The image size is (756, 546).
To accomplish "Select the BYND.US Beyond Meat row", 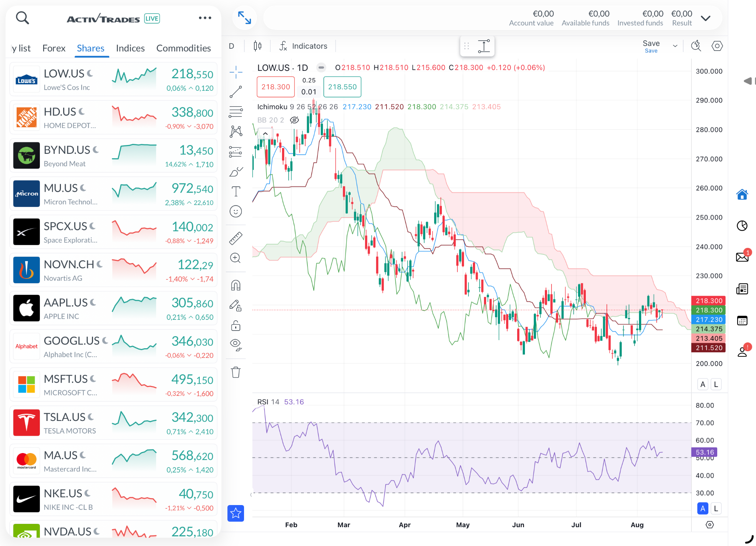I will click(x=113, y=156).
